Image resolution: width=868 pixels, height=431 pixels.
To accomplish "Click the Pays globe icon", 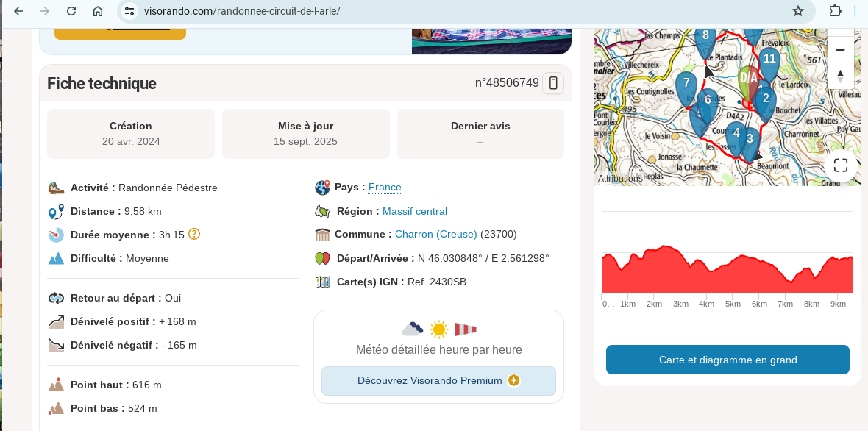I will [323, 188].
